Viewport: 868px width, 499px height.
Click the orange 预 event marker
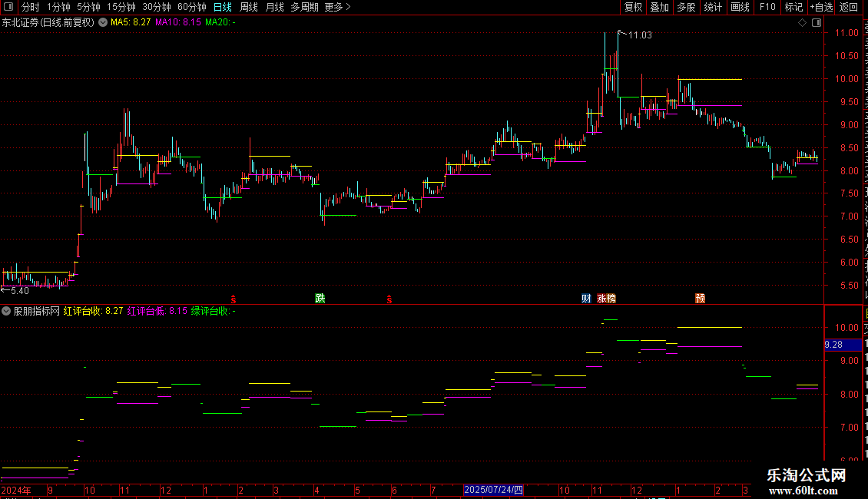(x=701, y=299)
